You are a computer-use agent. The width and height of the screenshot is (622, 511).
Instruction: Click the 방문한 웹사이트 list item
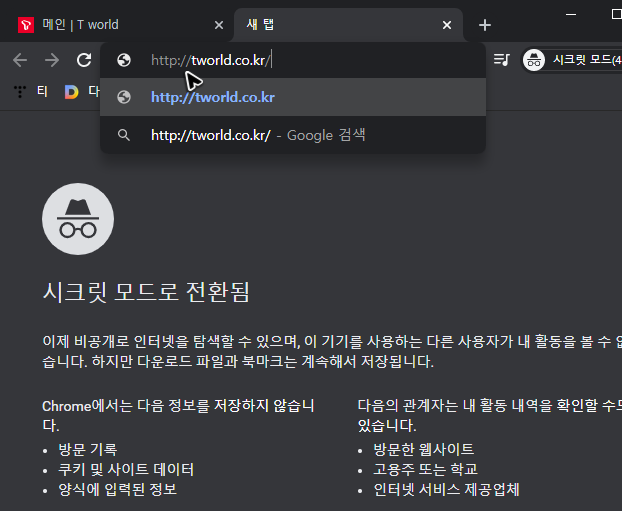coord(423,450)
